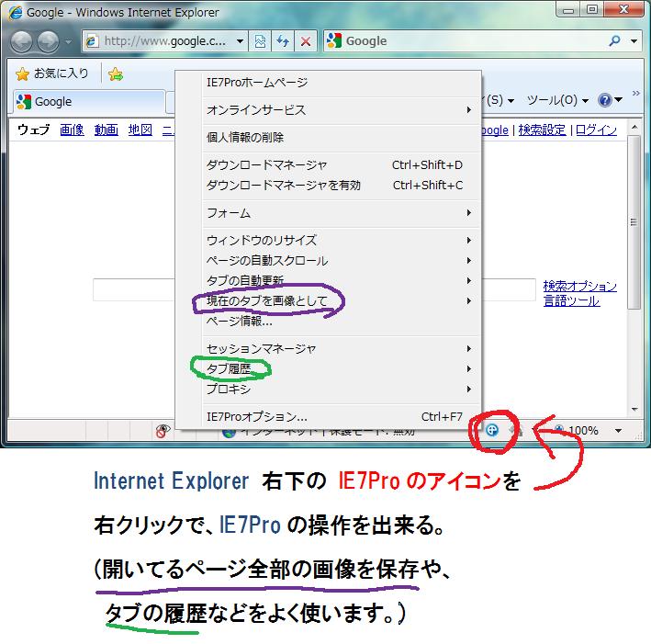Click the blue help question icon
The height and width of the screenshot is (644, 651).
tap(605, 100)
